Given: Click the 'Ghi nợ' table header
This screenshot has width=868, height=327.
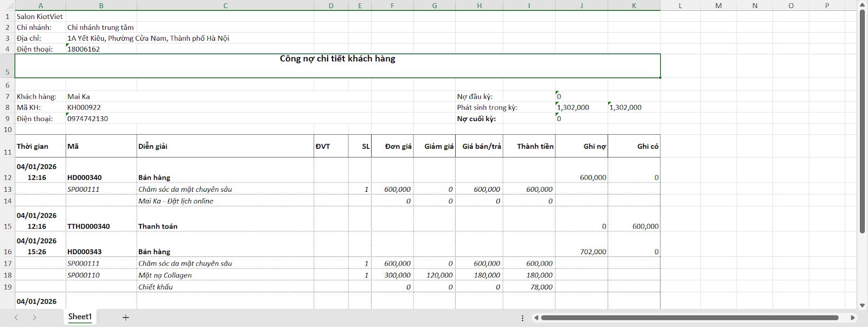Looking at the screenshot, I should tap(582, 146).
